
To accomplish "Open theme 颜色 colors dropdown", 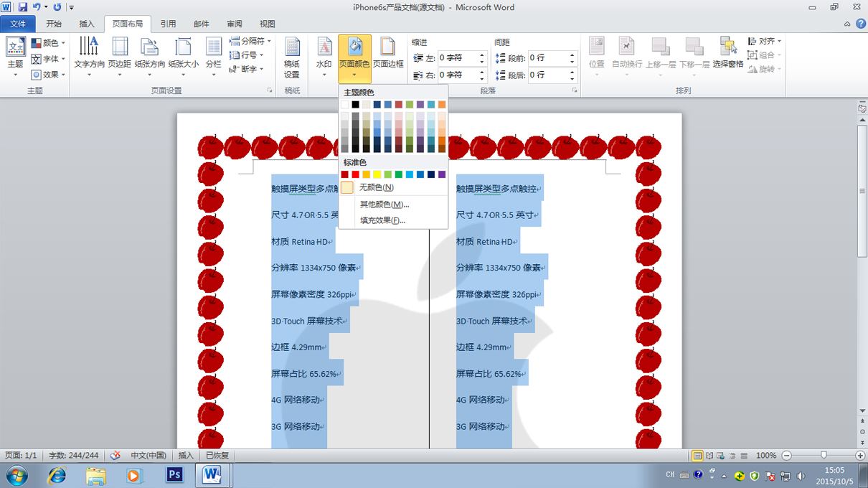I will (x=49, y=43).
